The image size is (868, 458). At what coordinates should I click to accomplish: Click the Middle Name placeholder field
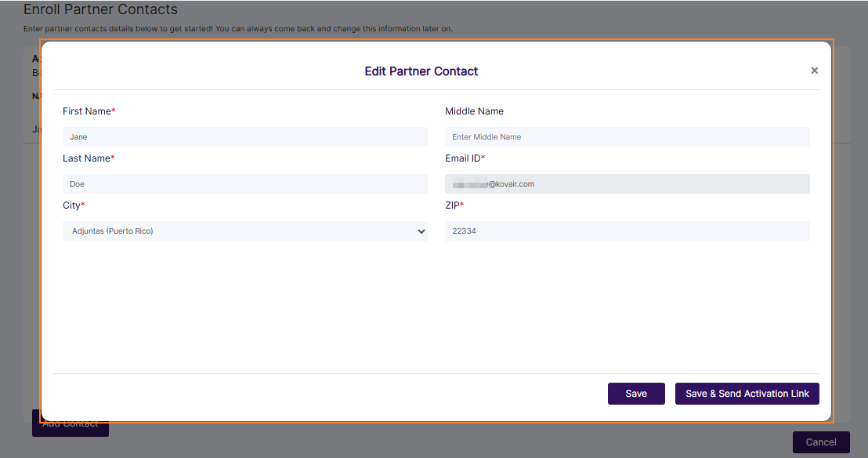(627, 136)
